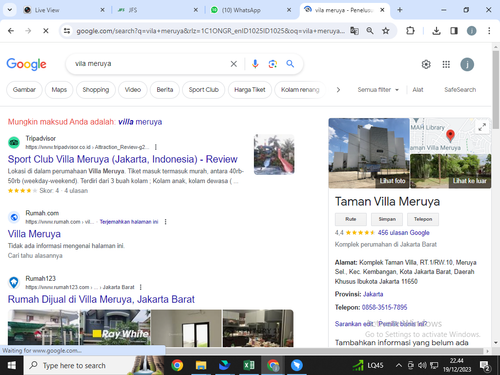Click the Telepon button
This screenshot has width=500, height=375.
[423, 219]
